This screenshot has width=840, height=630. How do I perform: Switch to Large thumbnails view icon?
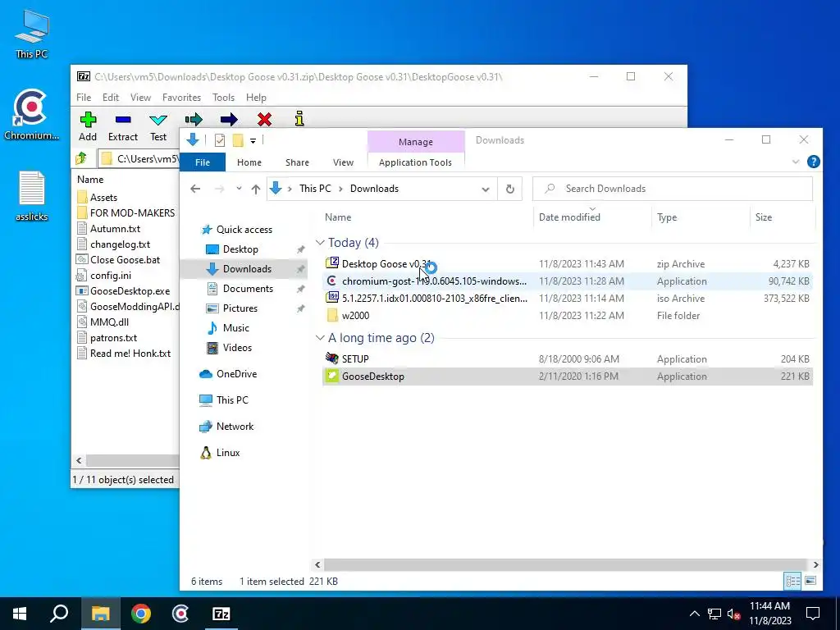point(810,581)
